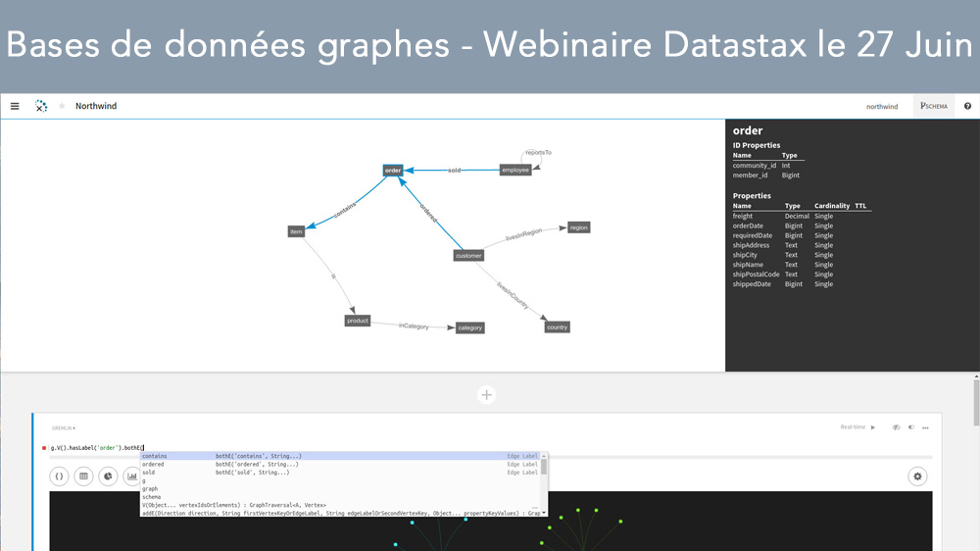
Task: Switch result to pie chart view
Action: click(x=107, y=476)
